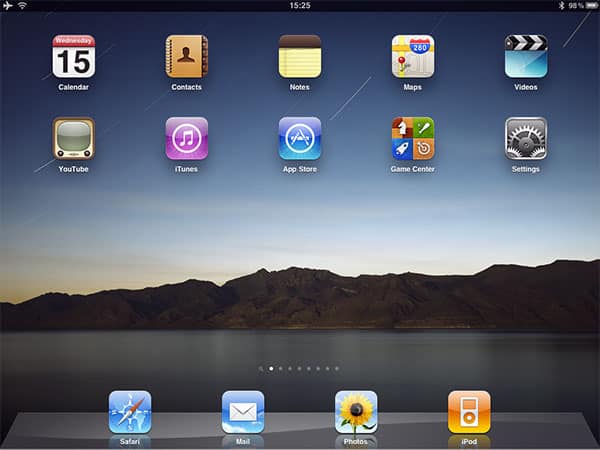Viewport: 600px width, 450px height.
Task: Open the YouTube app
Action: pyautogui.click(x=73, y=139)
